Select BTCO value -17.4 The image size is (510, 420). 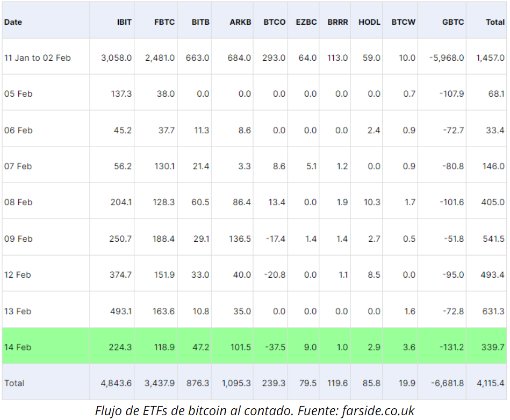276,239
